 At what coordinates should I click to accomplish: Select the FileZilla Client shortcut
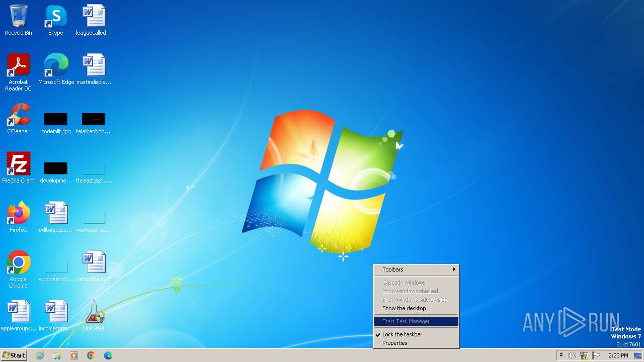click(x=18, y=168)
